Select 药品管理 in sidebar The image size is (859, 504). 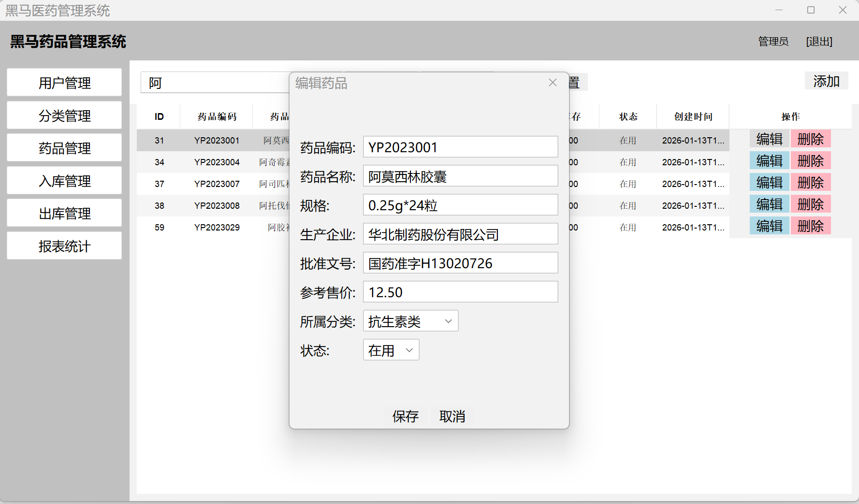64,148
